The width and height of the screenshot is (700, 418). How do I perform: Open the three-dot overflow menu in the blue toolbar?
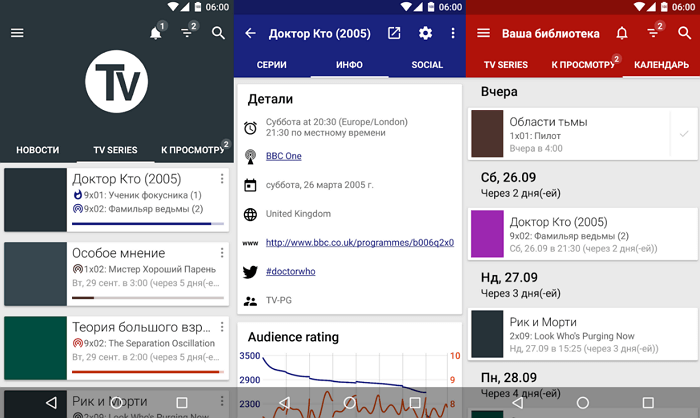click(x=453, y=33)
